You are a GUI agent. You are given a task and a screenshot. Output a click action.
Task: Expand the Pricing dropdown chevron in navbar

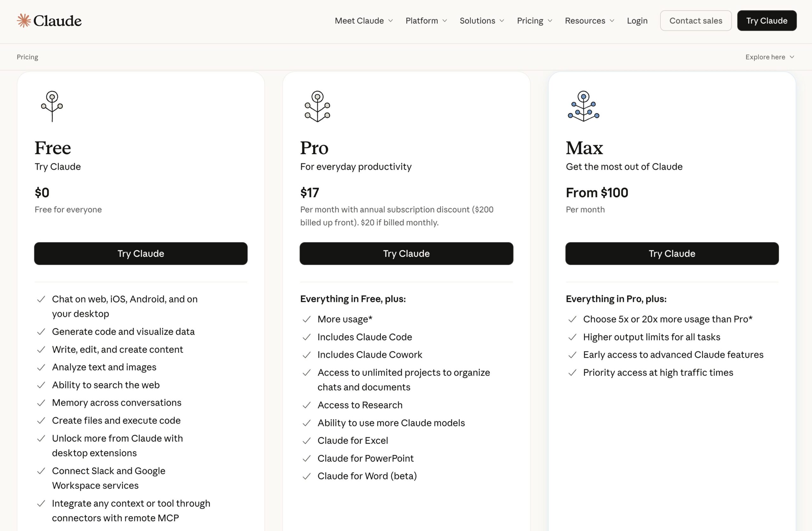point(550,21)
